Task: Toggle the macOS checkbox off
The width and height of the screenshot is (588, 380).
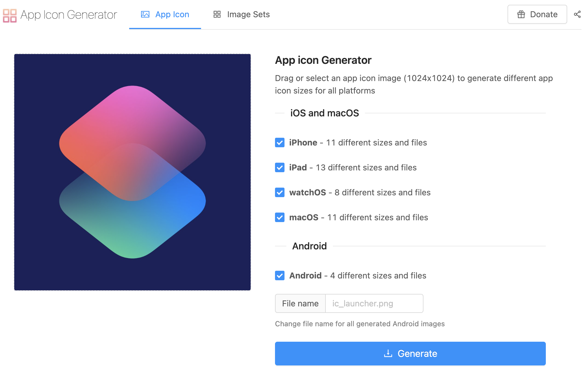Action: point(279,217)
